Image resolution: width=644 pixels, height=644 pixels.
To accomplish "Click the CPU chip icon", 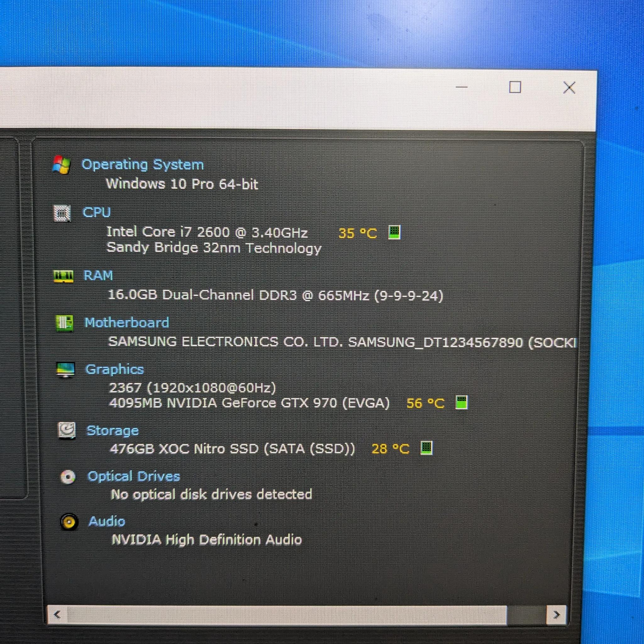I will tap(62, 213).
